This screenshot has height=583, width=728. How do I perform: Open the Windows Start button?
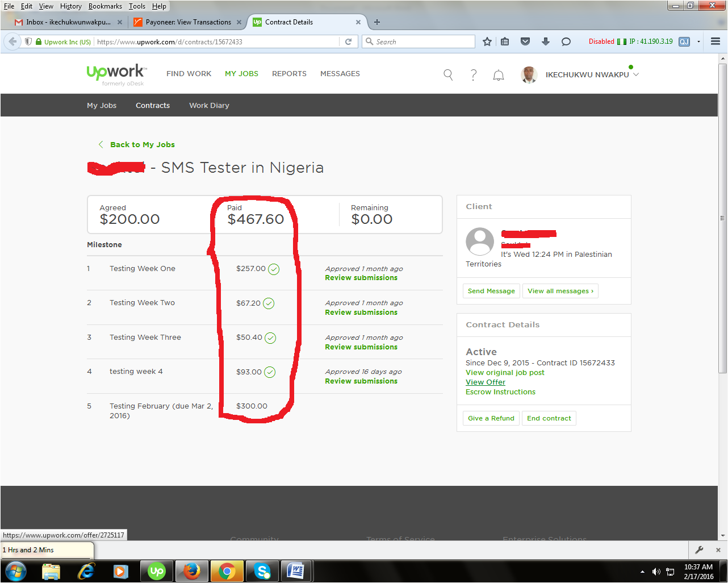tap(15, 571)
